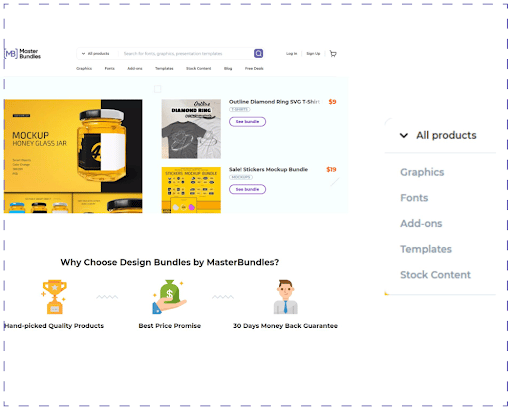Choose Fonts in the enlarged dropdown list

click(x=414, y=198)
